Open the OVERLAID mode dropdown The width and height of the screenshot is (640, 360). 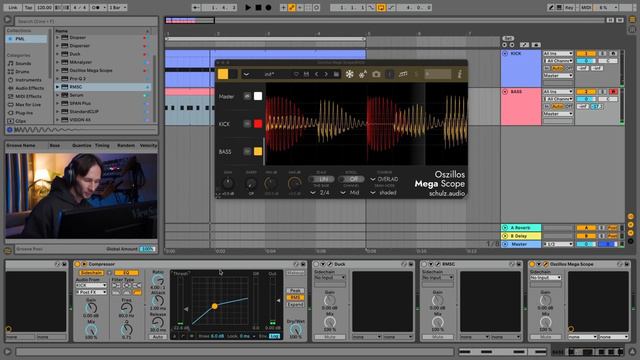[x=384, y=179]
